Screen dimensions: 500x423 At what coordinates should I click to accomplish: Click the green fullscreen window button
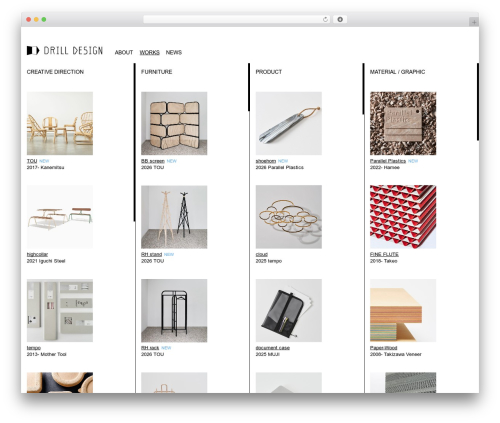tap(44, 20)
